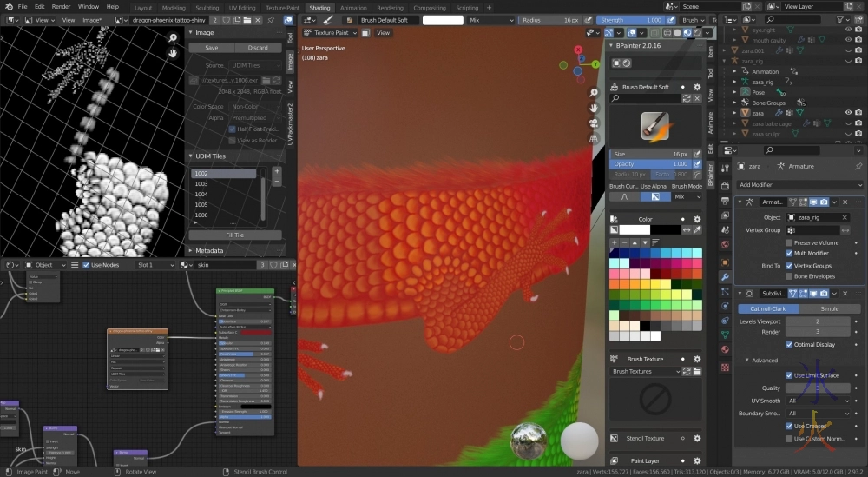Open Brush Default Soft settings gear
This screenshot has height=477, width=868.
[697, 87]
